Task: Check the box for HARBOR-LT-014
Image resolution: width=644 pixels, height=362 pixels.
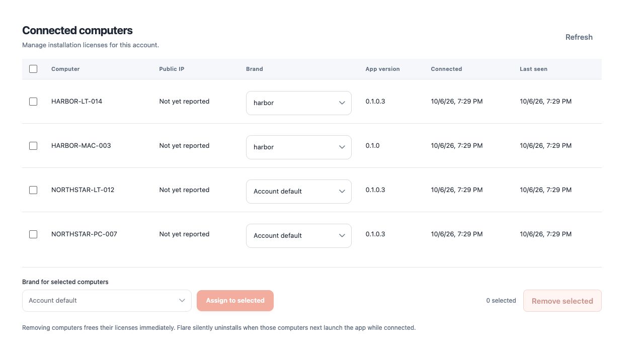Action: coord(33,102)
